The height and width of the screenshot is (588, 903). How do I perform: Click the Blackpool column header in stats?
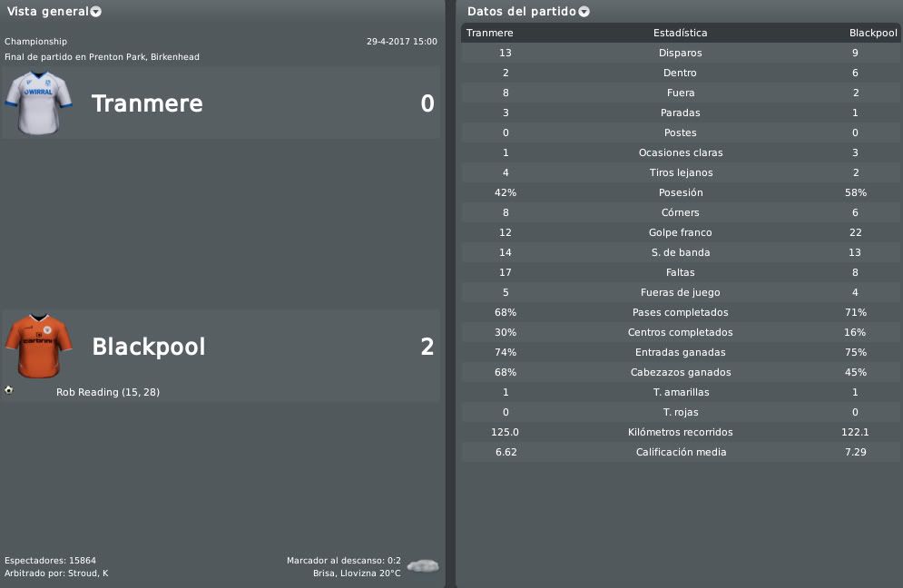(x=873, y=33)
